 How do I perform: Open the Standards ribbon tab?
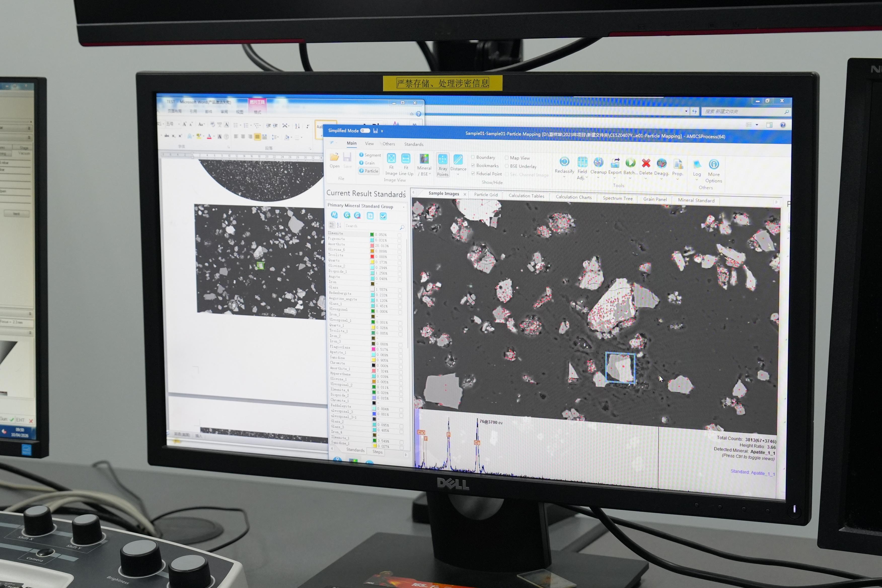414,144
